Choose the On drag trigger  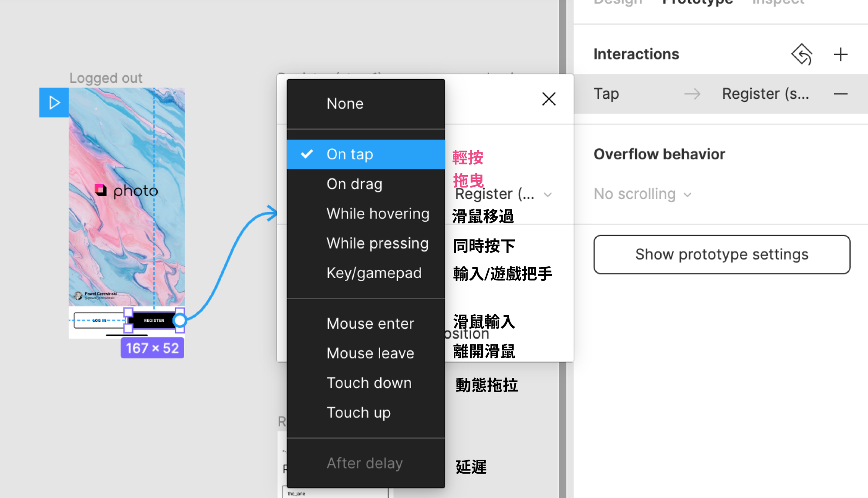tap(354, 184)
